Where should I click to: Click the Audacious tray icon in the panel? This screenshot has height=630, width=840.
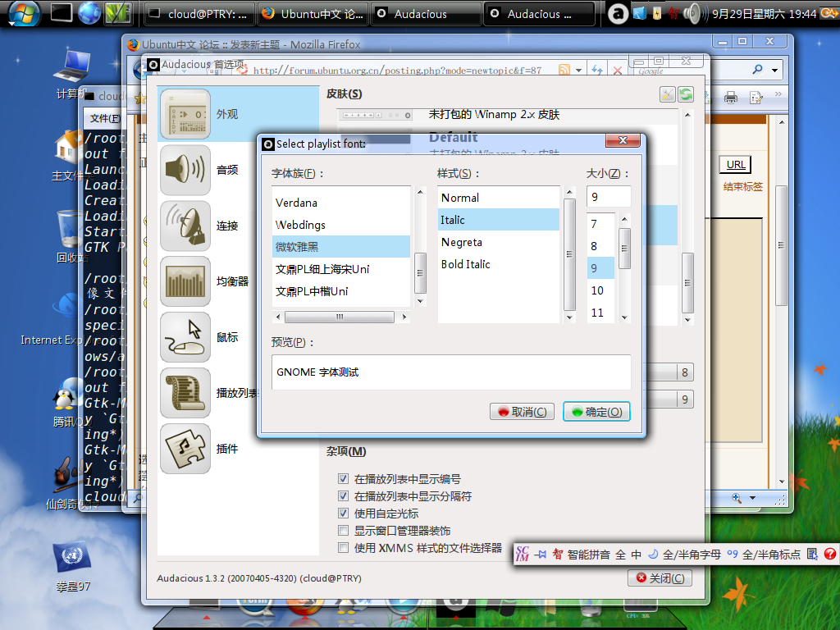[x=618, y=13]
